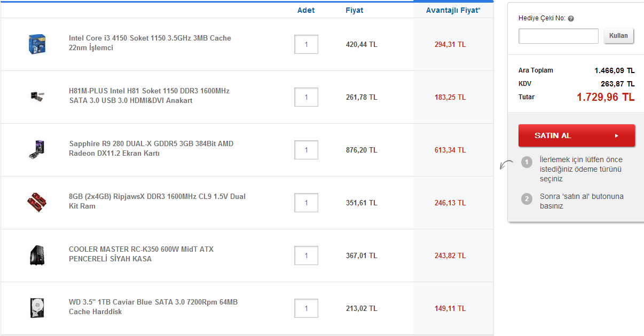Click the Cooler Master black case image
The image size is (644, 336).
click(x=37, y=255)
